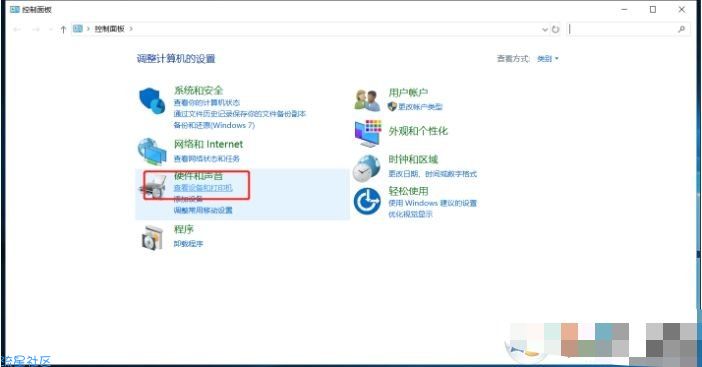Image resolution: width=702 pixels, height=367 pixels.
Task: Close the 控制面板 window
Action: (681, 9)
